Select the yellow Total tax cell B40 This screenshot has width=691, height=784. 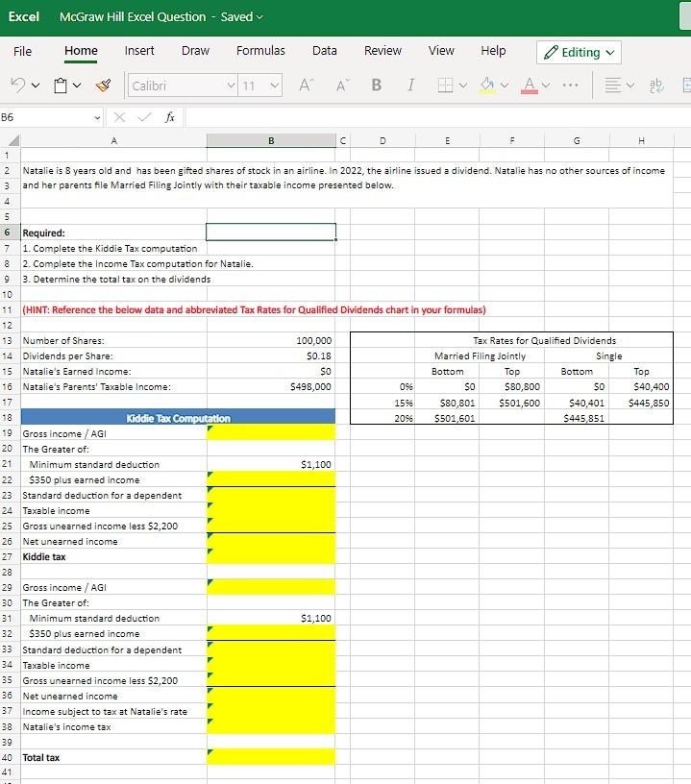click(x=271, y=756)
